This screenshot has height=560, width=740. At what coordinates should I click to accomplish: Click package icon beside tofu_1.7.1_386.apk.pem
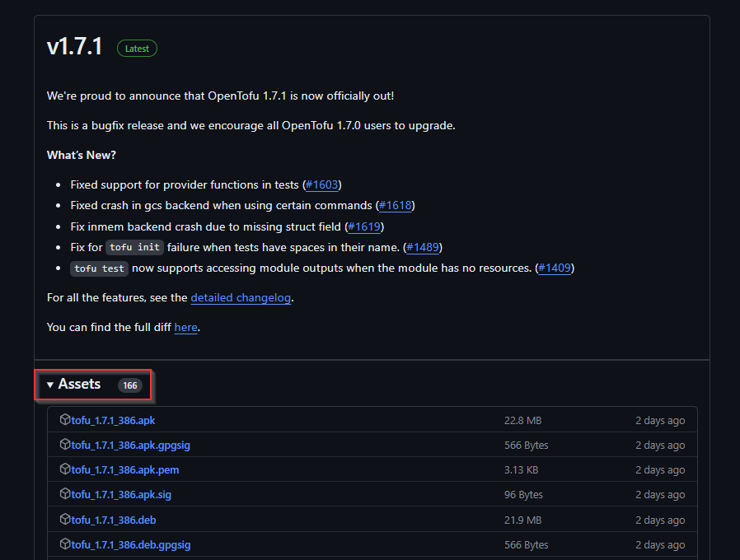point(65,469)
